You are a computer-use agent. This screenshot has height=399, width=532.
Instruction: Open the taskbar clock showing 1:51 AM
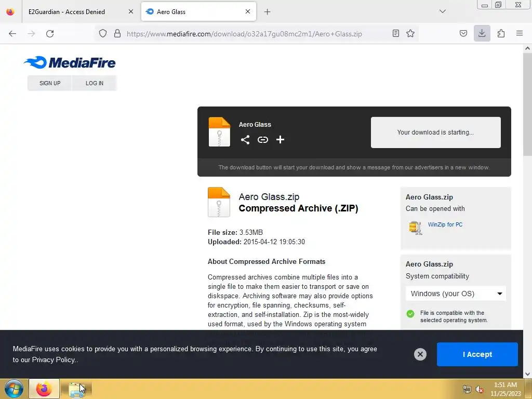point(506,389)
